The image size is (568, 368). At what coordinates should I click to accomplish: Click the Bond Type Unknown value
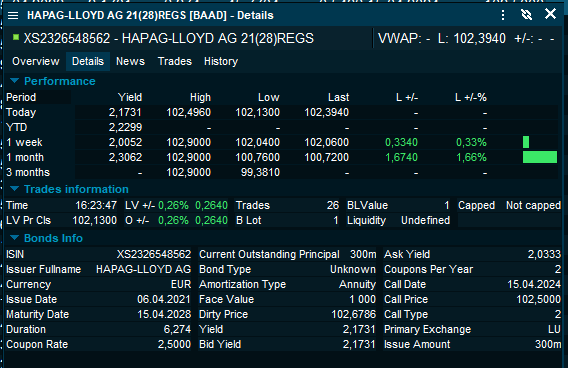[x=353, y=269]
